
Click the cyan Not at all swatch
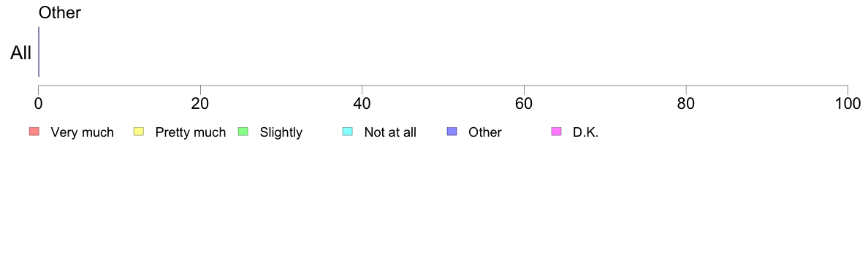pyautogui.click(x=348, y=132)
